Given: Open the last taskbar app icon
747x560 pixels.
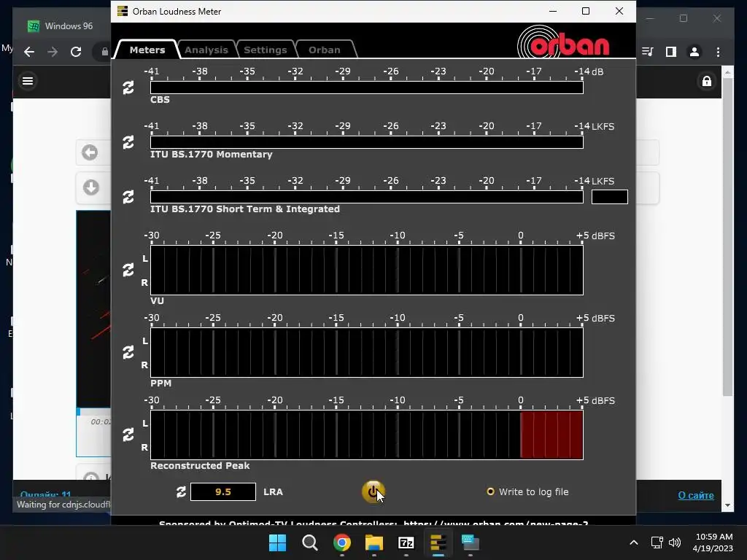Looking at the screenshot, I should point(471,542).
